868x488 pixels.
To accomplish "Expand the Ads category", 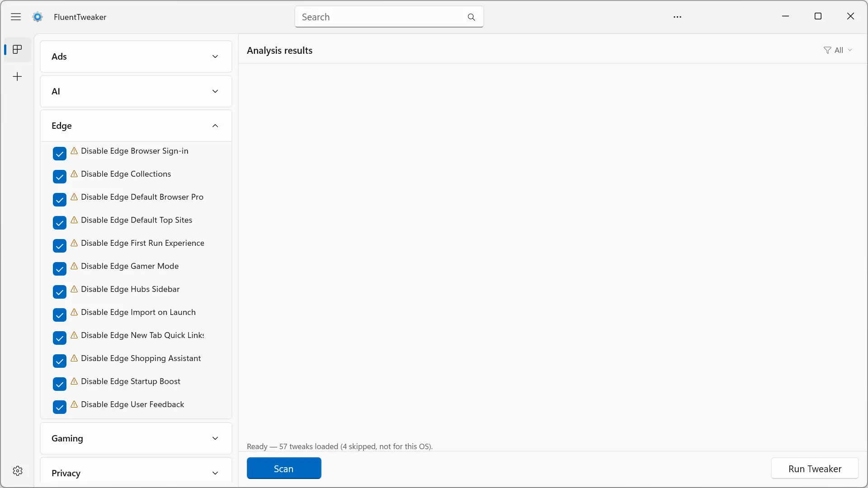I will click(x=136, y=56).
